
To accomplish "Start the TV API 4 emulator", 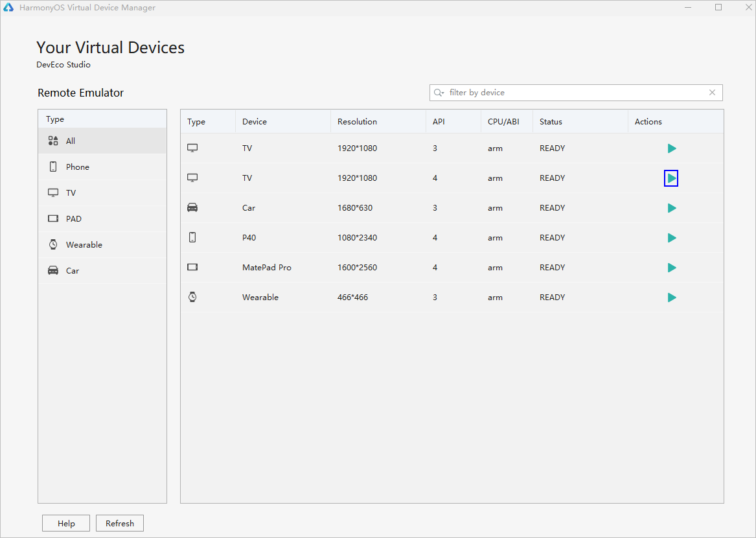I will point(671,178).
